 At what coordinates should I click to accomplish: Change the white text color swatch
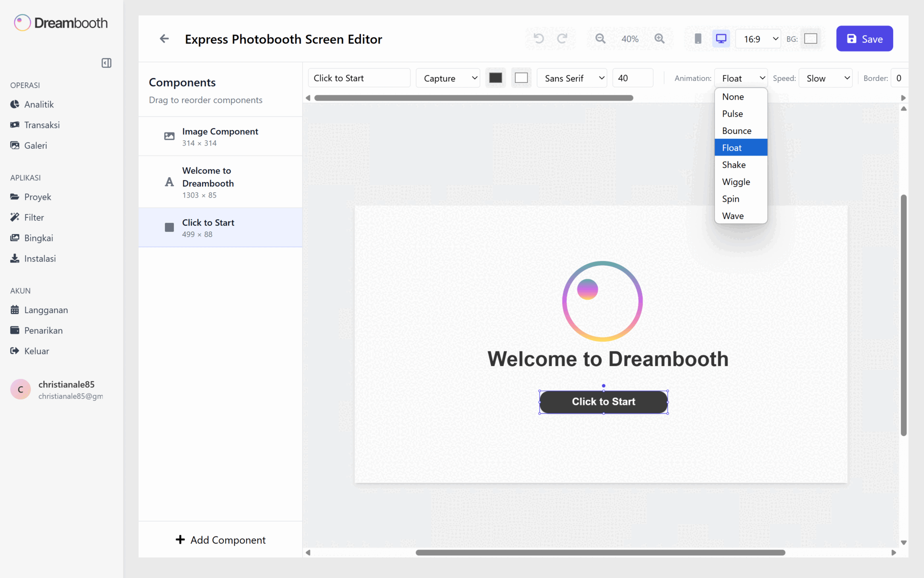coord(521,78)
